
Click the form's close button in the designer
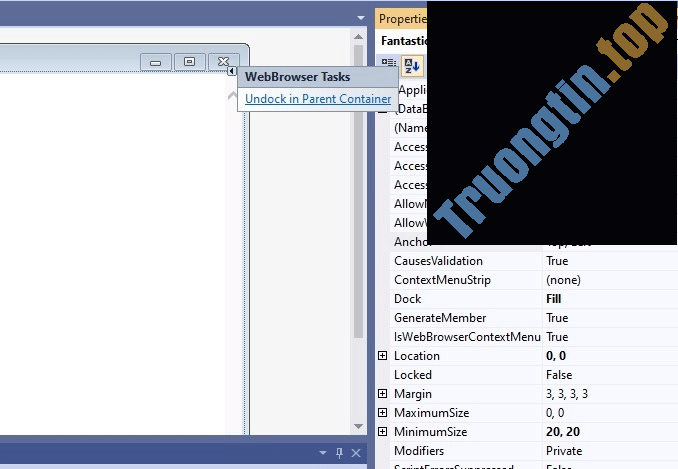pyautogui.click(x=225, y=62)
